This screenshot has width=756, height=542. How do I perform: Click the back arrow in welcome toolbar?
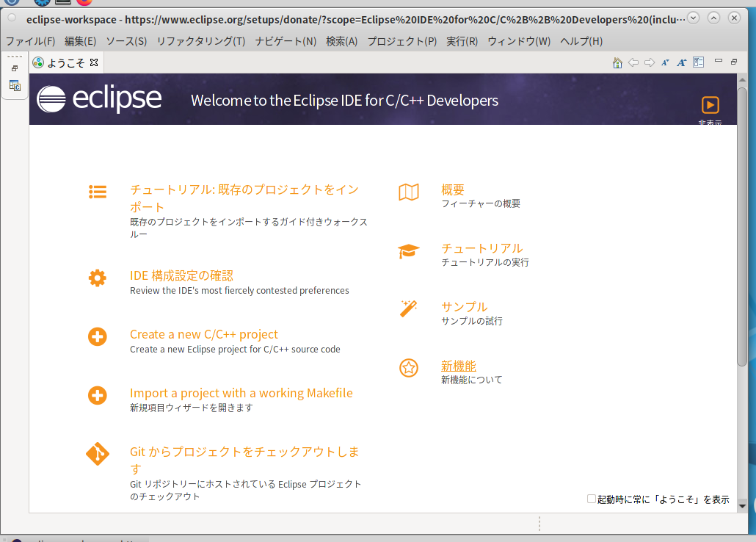(x=633, y=62)
